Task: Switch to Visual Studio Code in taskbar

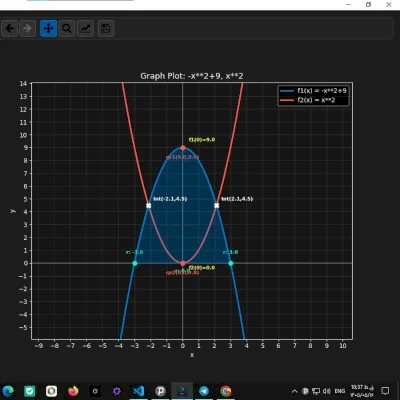Action: click(x=138, y=391)
